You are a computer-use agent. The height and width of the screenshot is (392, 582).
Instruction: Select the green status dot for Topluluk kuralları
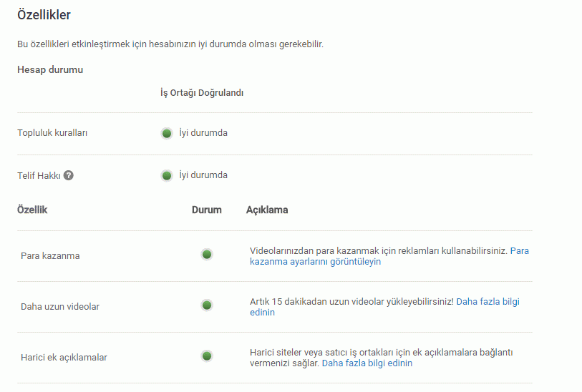pos(167,133)
